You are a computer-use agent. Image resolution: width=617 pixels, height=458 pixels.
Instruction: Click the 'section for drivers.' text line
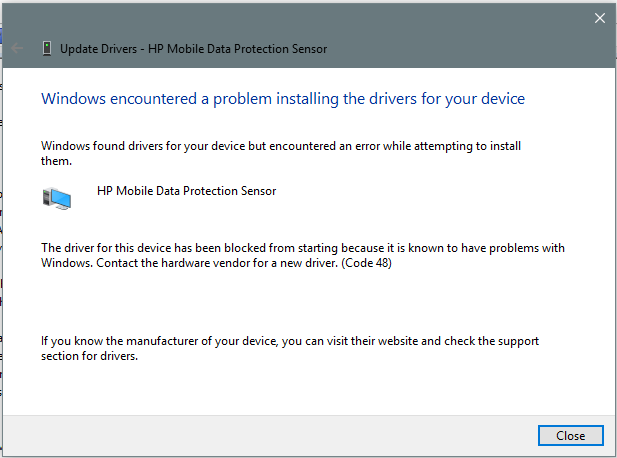coord(89,356)
